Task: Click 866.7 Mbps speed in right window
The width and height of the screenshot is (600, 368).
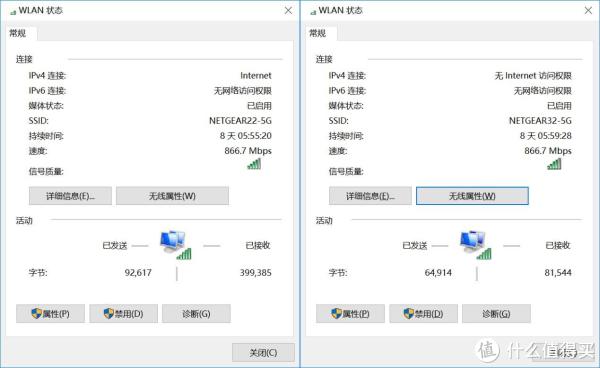Action: click(x=548, y=151)
